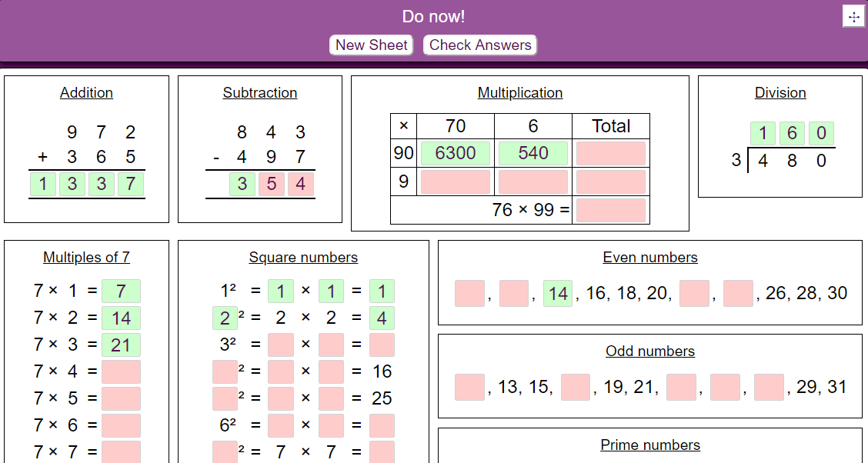Viewport: 868px width, 463px height.
Task: Click the Even numbers box showing 14
Action: (558, 293)
